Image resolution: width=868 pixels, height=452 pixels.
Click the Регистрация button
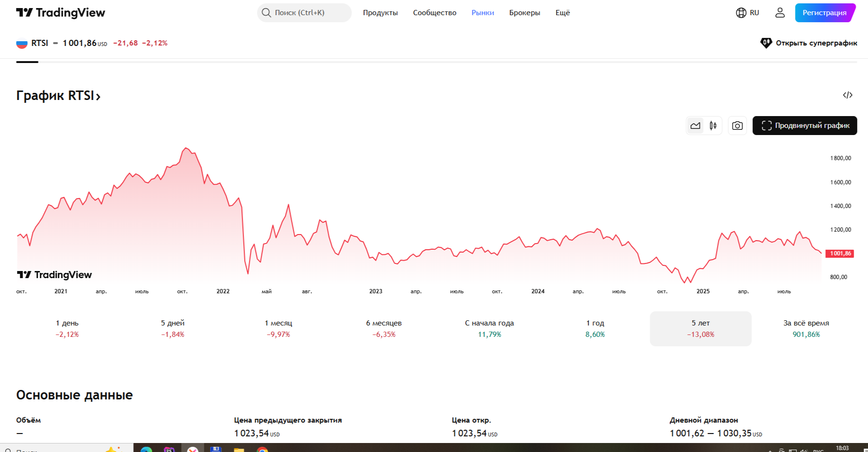click(x=824, y=13)
